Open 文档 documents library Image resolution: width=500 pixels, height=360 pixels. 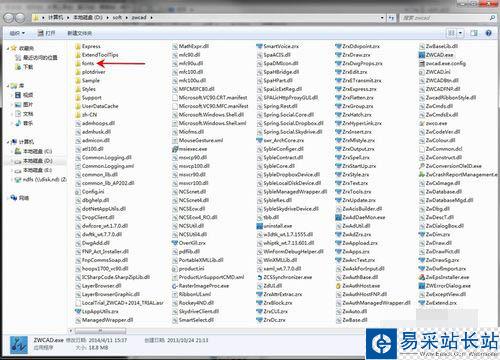[24, 114]
